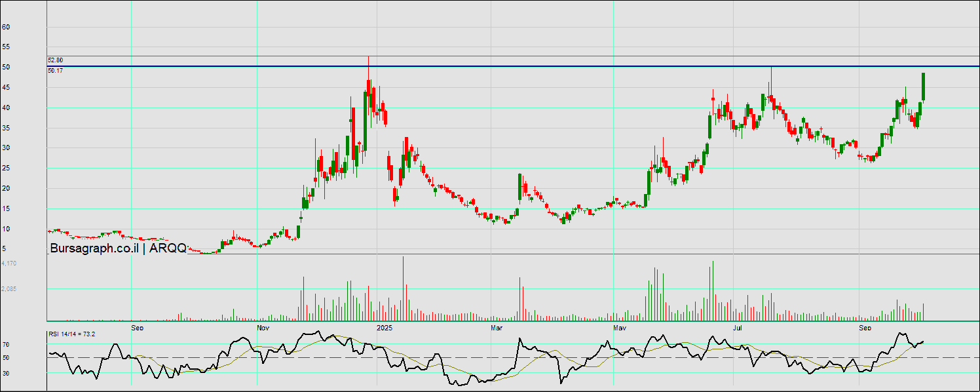The width and height of the screenshot is (980, 392).
Task: Click the Mar date axis label
Action: pos(497,327)
